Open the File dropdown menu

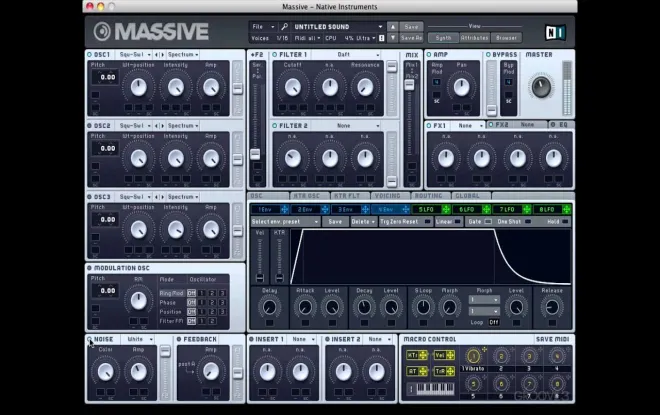(x=263, y=27)
